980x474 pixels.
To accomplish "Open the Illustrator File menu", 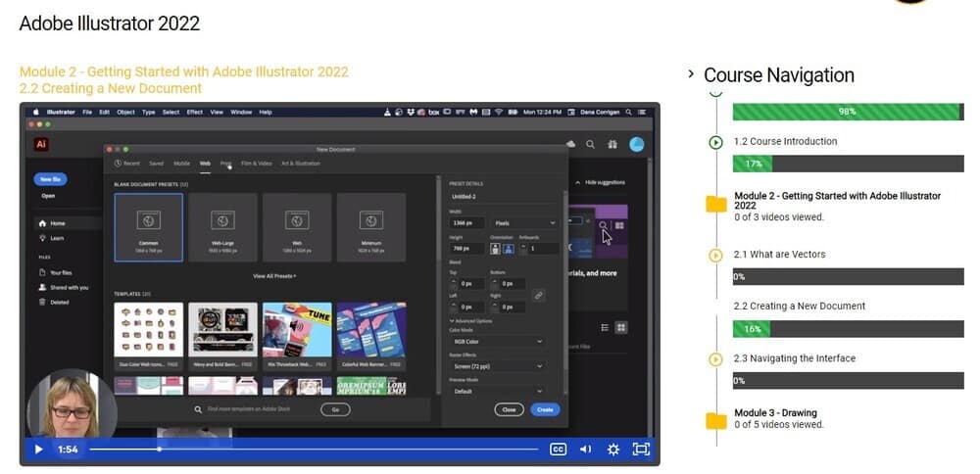I will [x=87, y=113].
